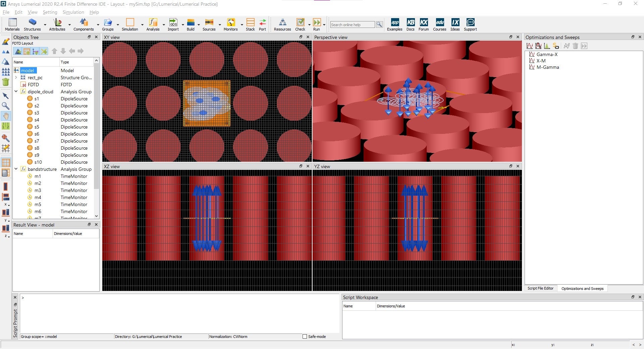The height and width of the screenshot is (349, 644).
Task: Open the Components dropdown arrow
Action: click(x=98, y=24)
